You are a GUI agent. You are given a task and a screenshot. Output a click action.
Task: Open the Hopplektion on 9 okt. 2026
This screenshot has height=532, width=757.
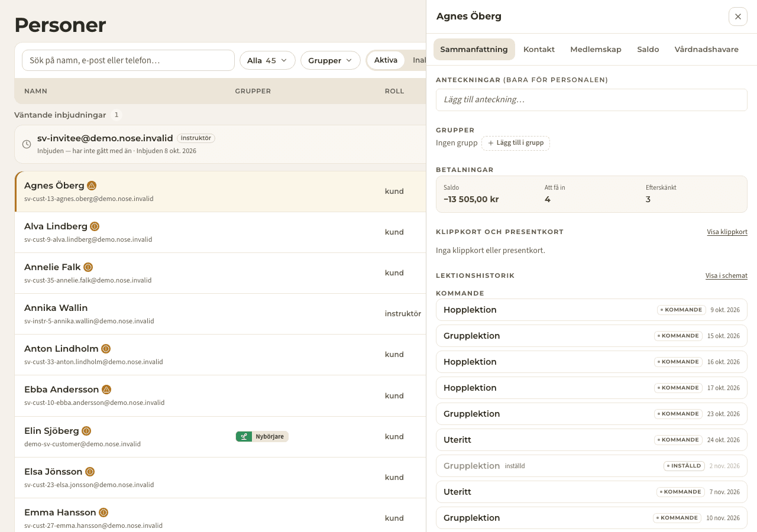click(591, 310)
